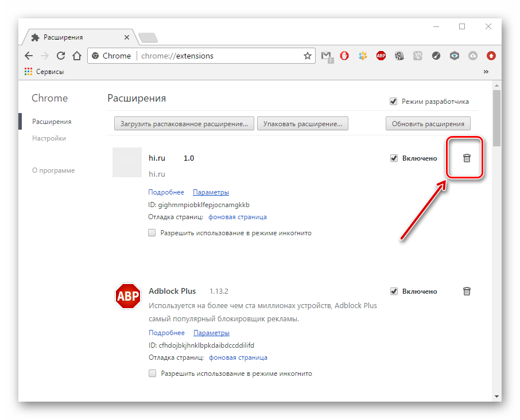Click the VK extension toolbar icon
This screenshot has height=420, width=520.
point(418,56)
